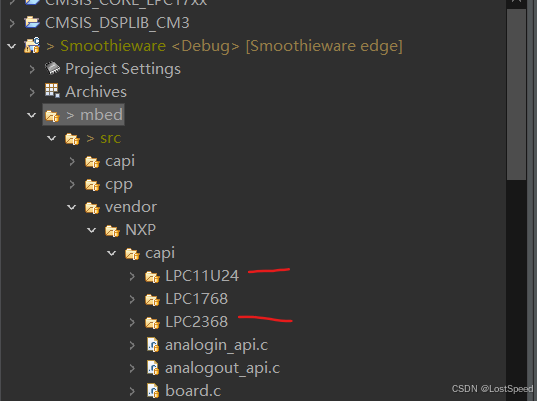Screen dimensions: 537x401
Task: Click the analogin_api.c file icon
Action: tap(153, 345)
